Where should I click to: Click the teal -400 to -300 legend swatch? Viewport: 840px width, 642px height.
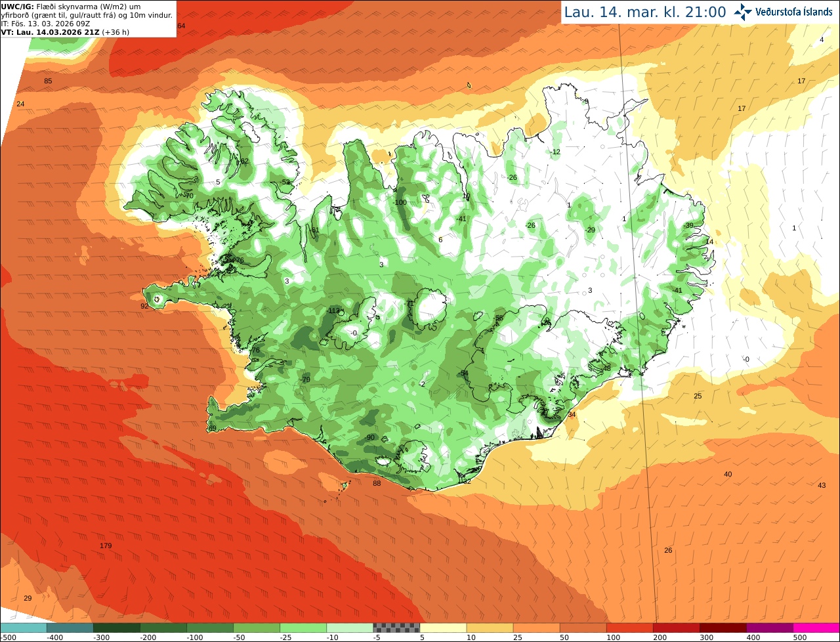70,628
